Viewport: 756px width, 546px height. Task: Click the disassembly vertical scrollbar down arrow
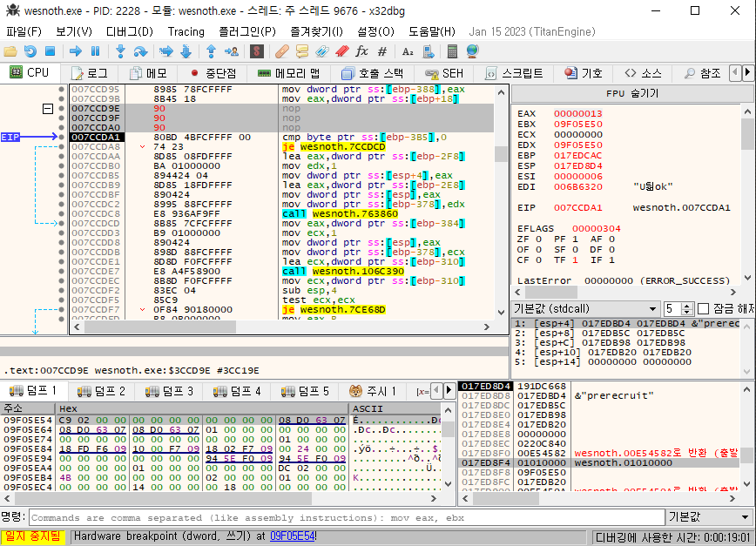502,313
